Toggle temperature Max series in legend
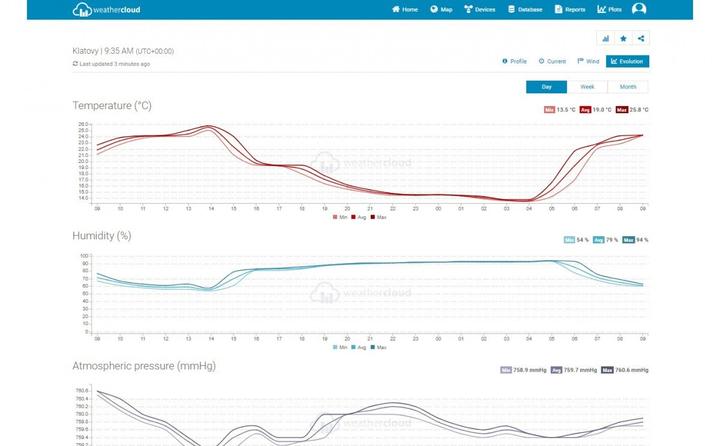720x446 pixels. tap(378, 217)
